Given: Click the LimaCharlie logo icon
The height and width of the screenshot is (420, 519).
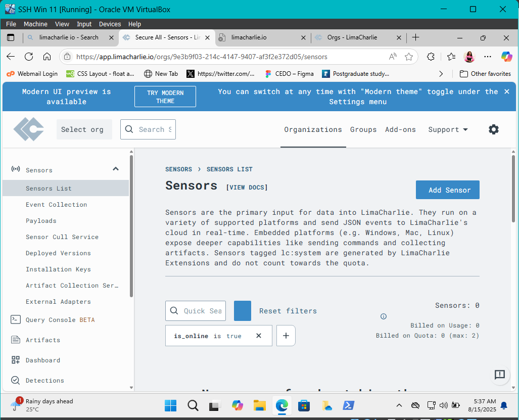Looking at the screenshot, I should pyautogui.click(x=28, y=129).
